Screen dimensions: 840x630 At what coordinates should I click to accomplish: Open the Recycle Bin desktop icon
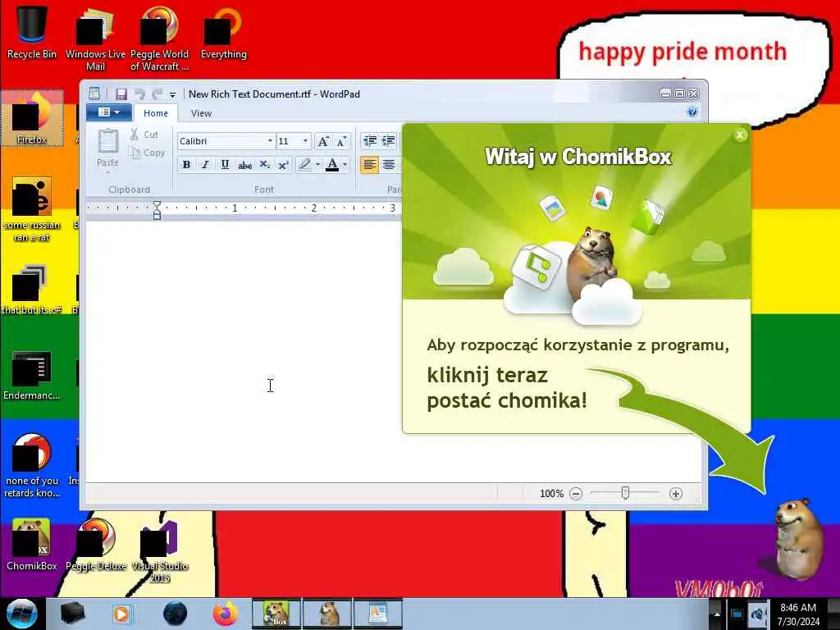pyautogui.click(x=32, y=30)
